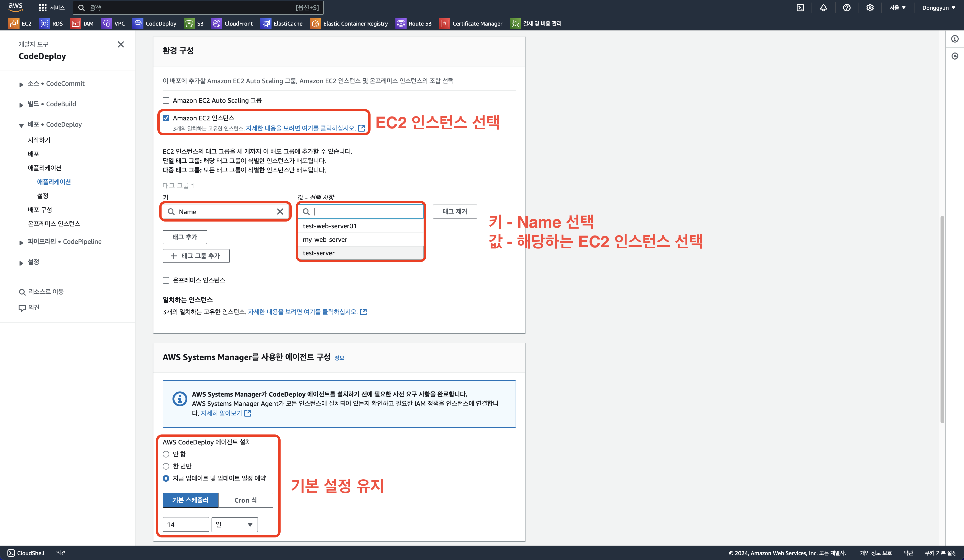
Task: Enable on-premises instances checkbox
Action: point(166,280)
